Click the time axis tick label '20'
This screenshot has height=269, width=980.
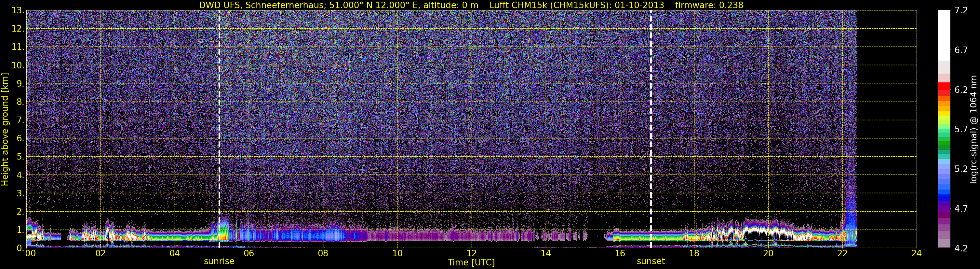(768, 253)
